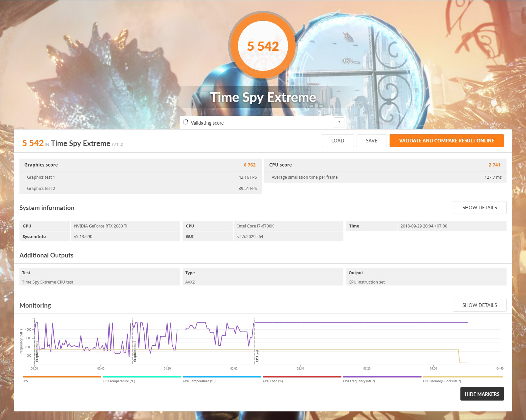The height and width of the screenshot is (420, 526).
Task: Click the Validating score spinner icon
Action: click(186, 122)
